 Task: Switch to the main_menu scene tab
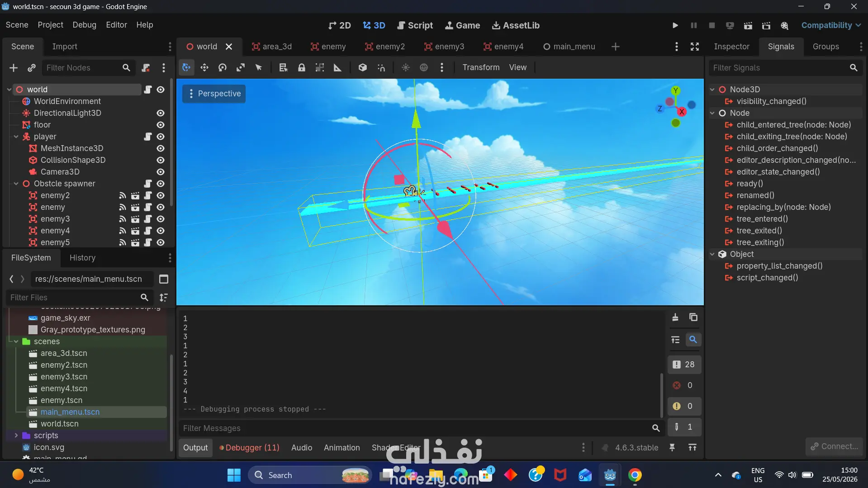point(569,47)
